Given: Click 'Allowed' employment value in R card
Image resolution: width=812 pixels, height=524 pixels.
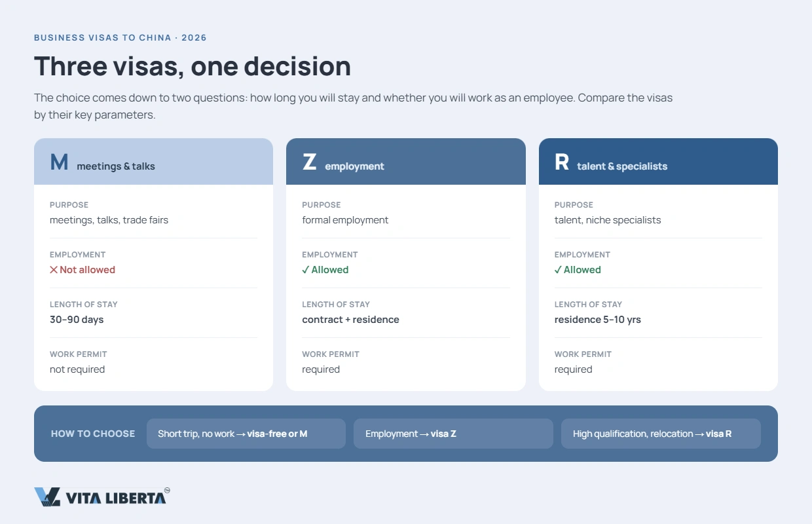Looking at the screenshot, I should pos(582,270).
